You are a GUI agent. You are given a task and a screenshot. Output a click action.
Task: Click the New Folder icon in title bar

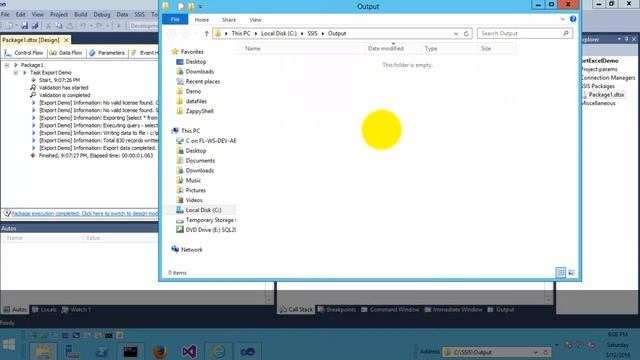point(191,7)
